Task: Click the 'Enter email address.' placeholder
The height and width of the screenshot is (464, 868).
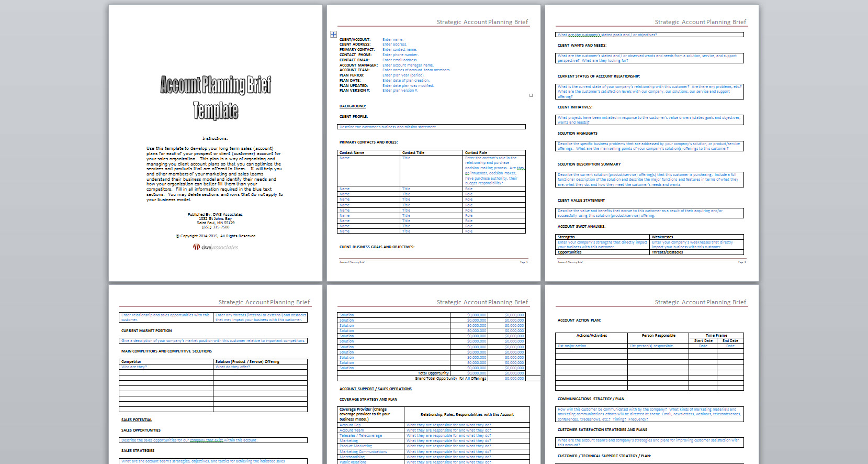Action: (x=400, y=60)
